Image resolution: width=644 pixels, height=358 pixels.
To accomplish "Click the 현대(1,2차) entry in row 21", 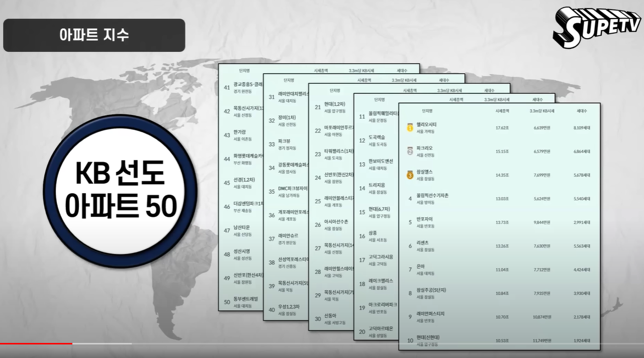I will click(x=335, y=104).
